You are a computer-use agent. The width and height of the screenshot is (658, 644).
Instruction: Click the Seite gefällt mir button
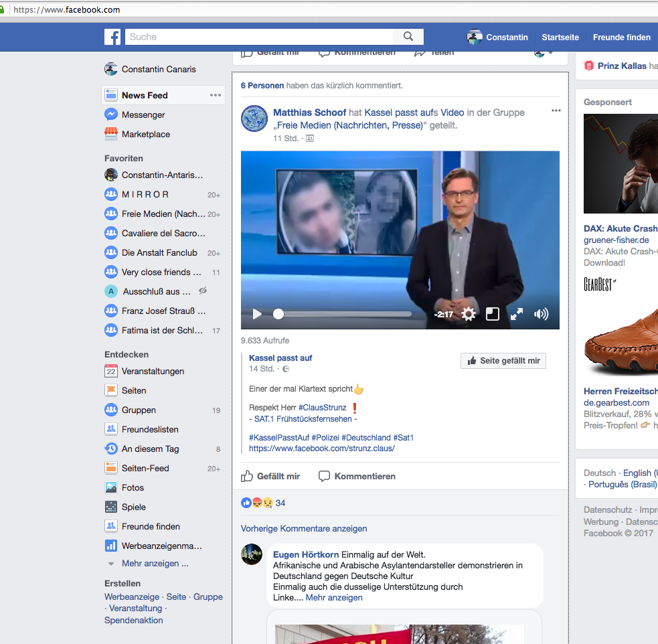click(503, 361)
